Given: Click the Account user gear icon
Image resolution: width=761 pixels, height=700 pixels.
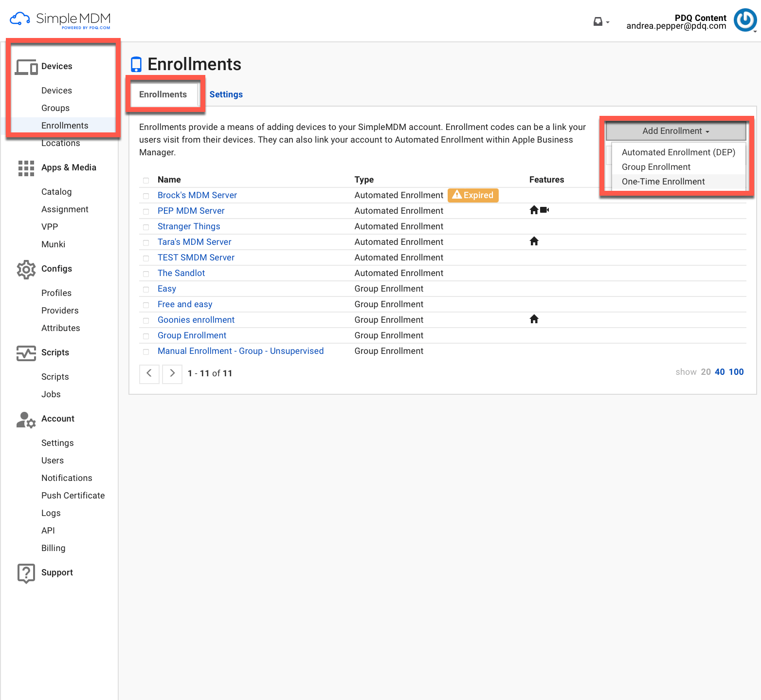Looking at the screenshot, I should (x=26, y=420).
